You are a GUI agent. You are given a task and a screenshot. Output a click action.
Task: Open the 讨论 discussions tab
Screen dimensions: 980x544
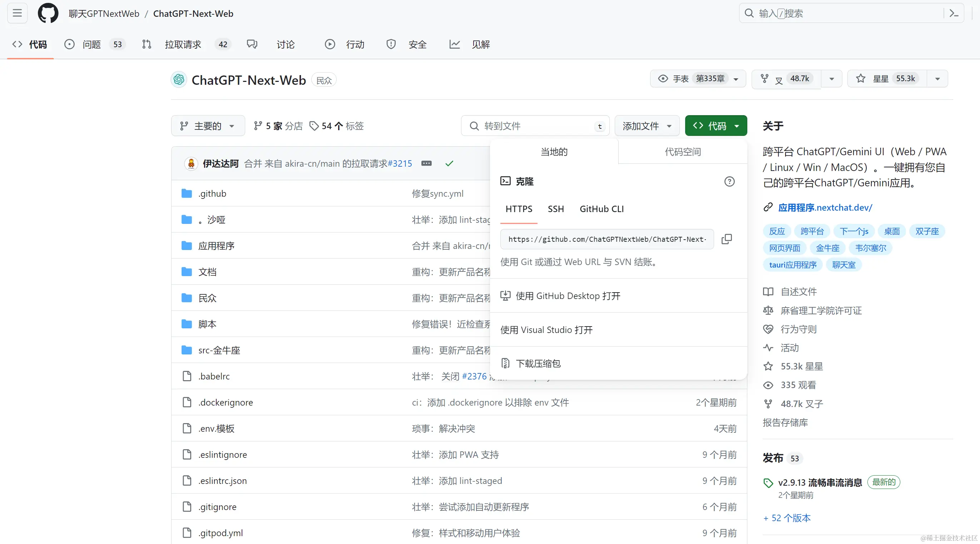click(x=271, y=45)
